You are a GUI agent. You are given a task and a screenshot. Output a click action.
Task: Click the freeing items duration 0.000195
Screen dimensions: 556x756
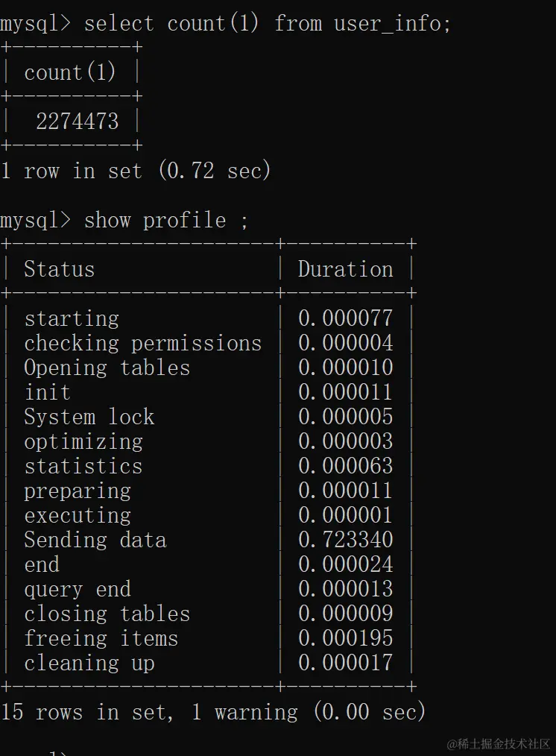point(346,638)
